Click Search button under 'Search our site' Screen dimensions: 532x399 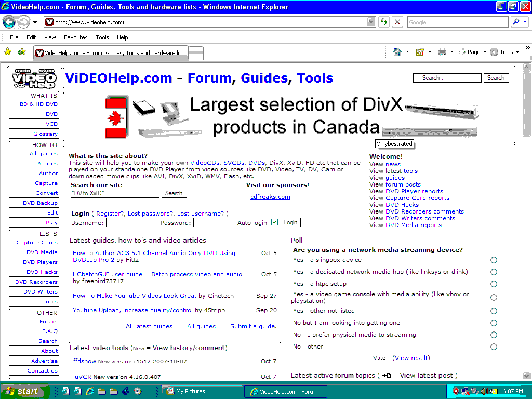click(174, 193)
